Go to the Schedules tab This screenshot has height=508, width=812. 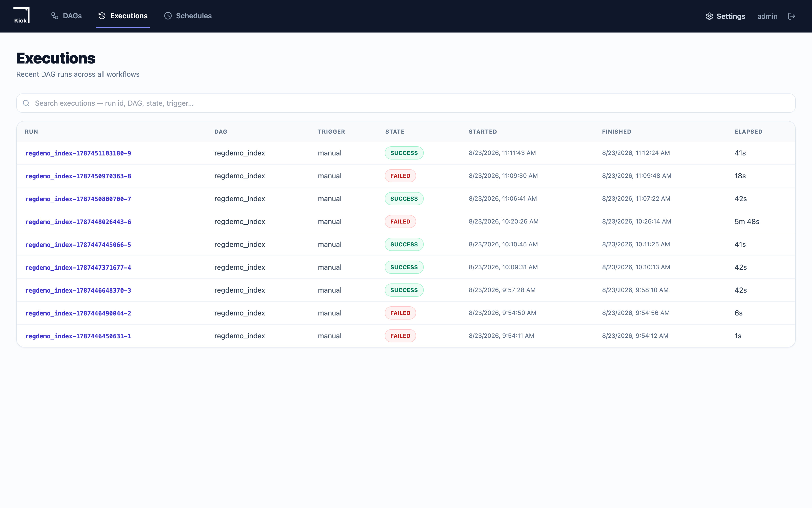coord(188,16)
